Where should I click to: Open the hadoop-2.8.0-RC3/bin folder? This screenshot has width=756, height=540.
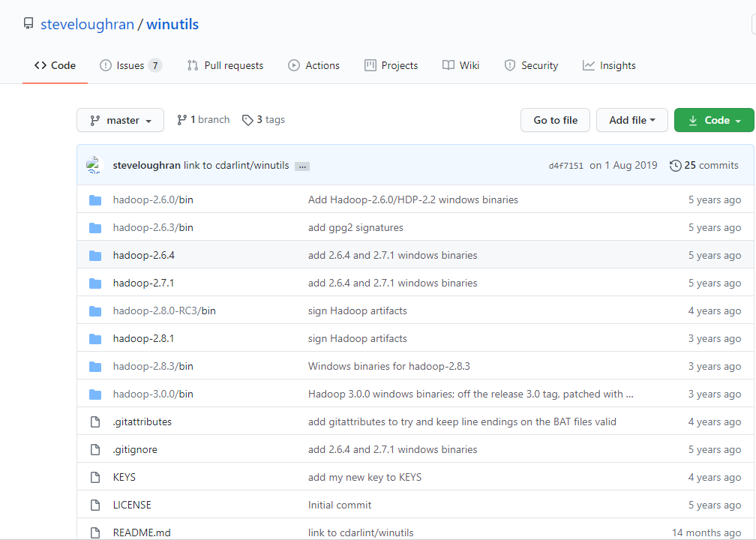pyautogui.click(x=164, y=310)
